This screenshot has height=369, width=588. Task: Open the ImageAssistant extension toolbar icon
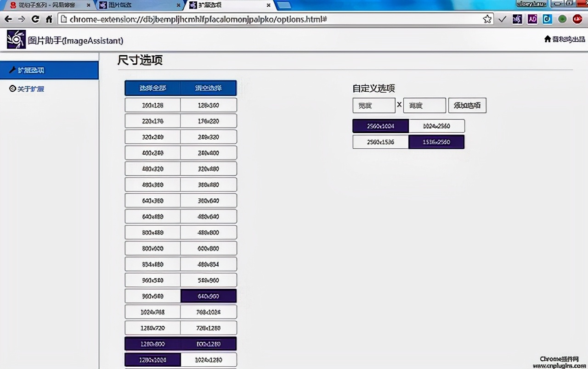517,19
